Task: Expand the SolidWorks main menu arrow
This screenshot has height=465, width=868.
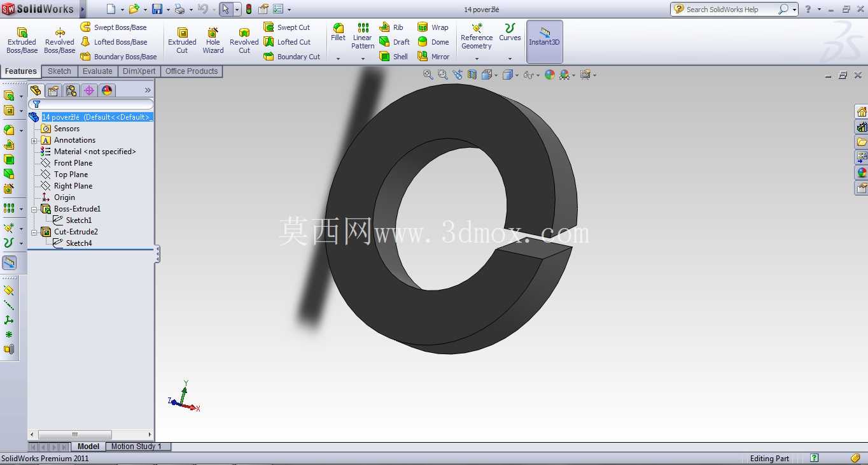Action: coord(82,9)
